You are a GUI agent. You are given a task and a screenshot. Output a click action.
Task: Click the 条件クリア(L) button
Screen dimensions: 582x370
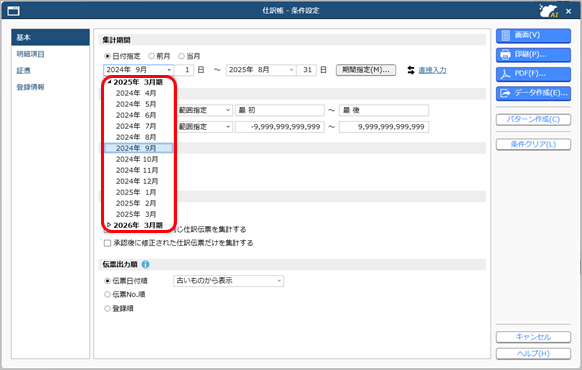click(533, 144)
